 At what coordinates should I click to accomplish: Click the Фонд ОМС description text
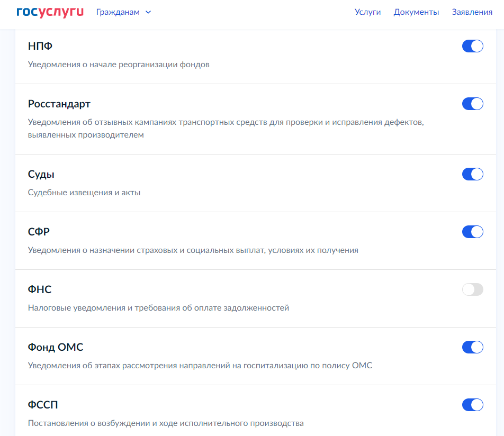click(200, 365)
